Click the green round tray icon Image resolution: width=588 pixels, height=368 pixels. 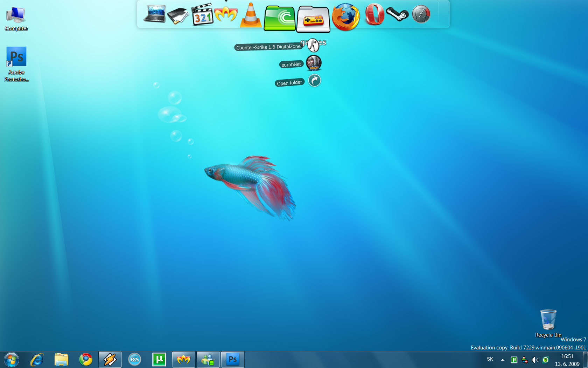click(546, 360)
